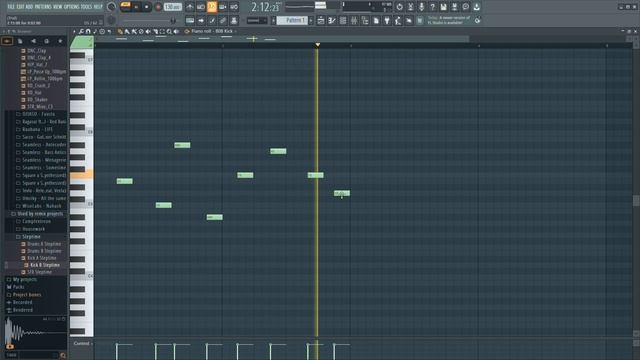640x360 pixels.
Task: Open the news/chat bubble icon
Action: coord(466,7)
